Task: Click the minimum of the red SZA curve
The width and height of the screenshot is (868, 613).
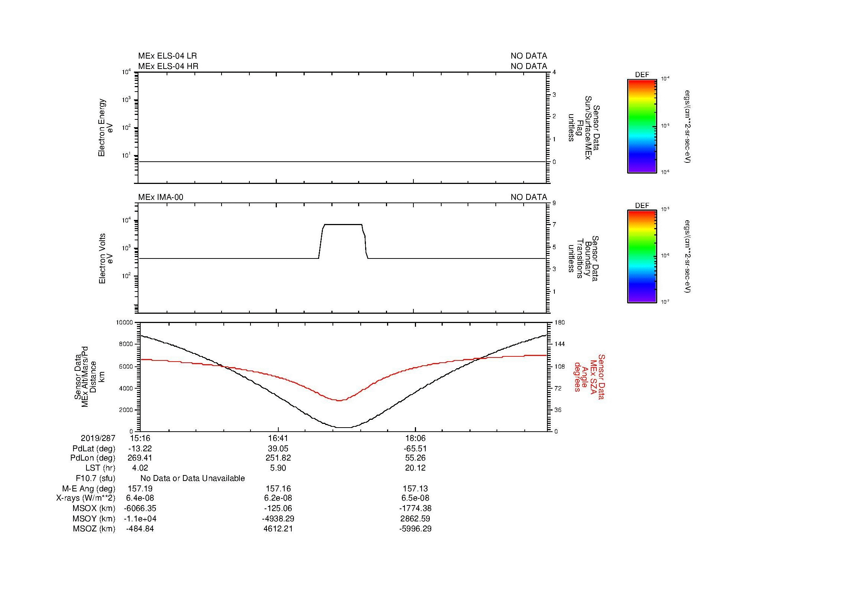Action: point(339,401)
